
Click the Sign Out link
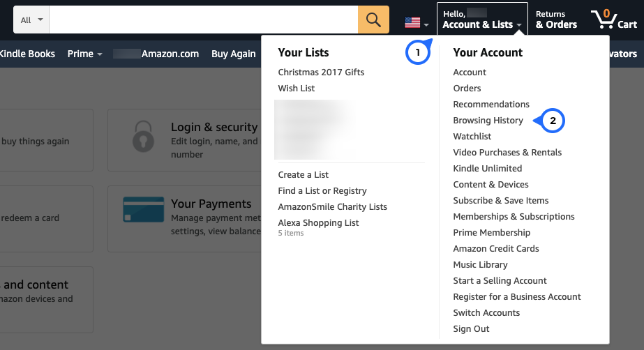point(471,328)
